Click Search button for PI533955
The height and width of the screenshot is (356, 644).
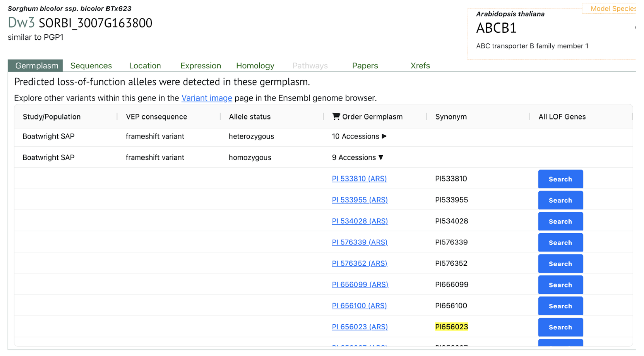(x=560, y=200)
